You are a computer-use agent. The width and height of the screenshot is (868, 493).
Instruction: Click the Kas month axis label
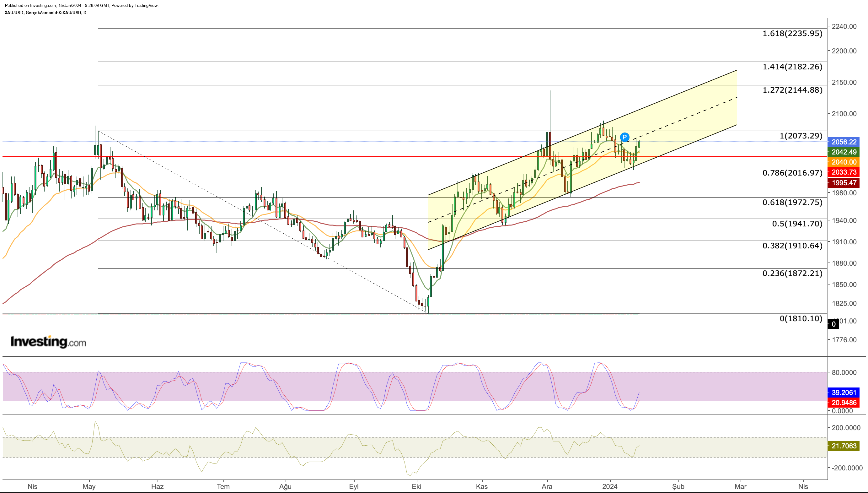click(x=482, y=487)
